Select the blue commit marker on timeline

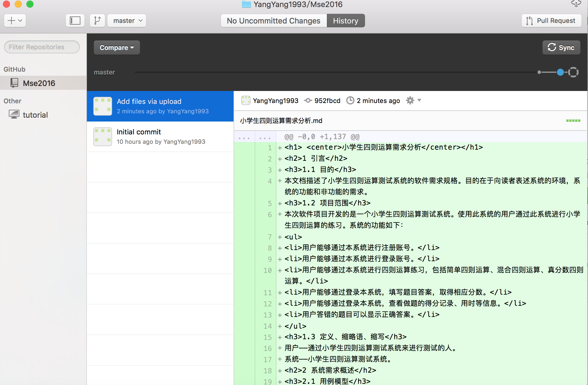(560, 72)
